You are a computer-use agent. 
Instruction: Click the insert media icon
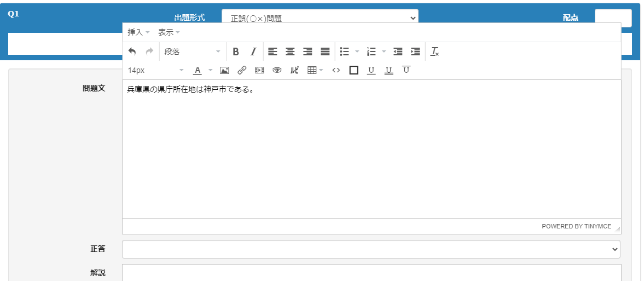tap(259, 70)
